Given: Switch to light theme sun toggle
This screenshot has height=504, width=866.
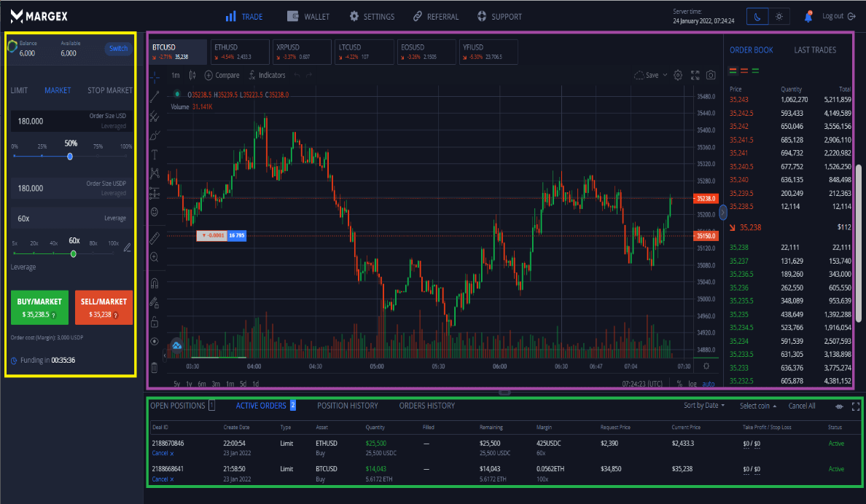Looking at the screenshot, I should tap(779, 16).
